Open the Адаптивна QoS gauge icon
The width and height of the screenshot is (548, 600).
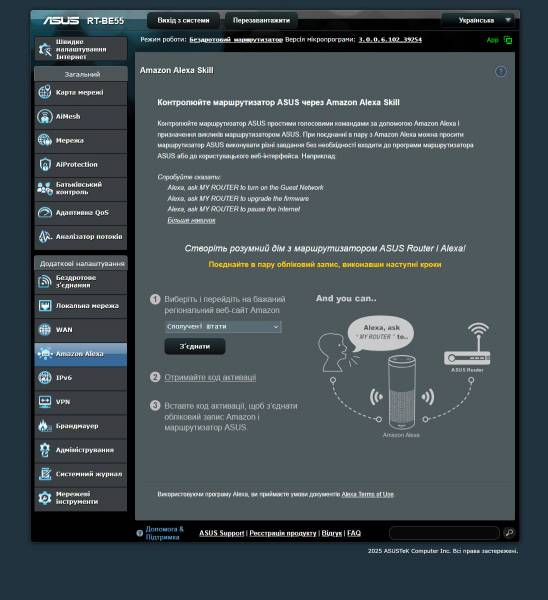coord(45,212)
